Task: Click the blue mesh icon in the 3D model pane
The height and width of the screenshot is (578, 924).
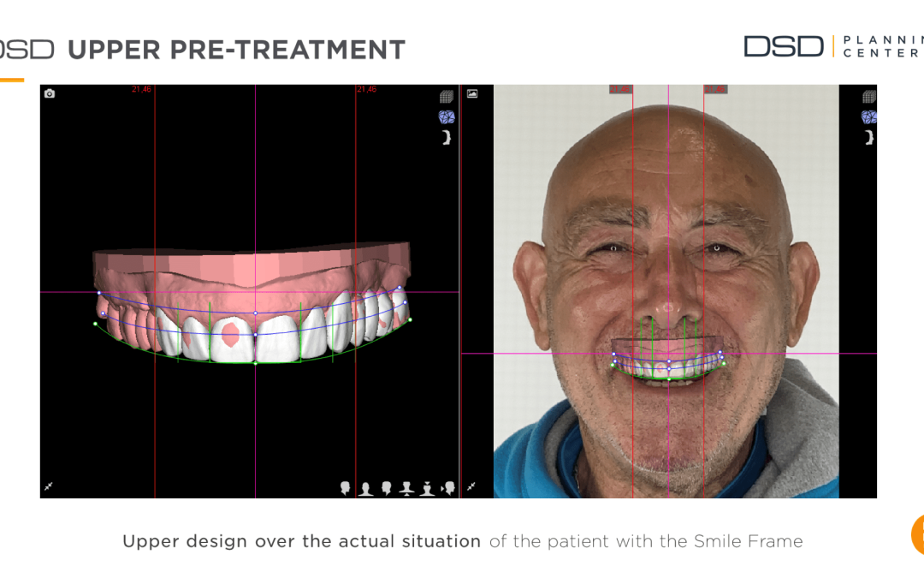Action: (447, 116)
